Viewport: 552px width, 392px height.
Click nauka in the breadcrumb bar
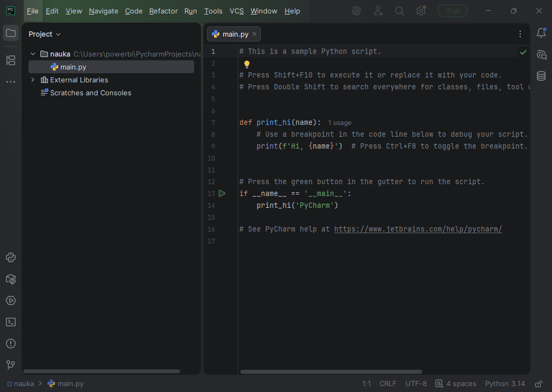21,383
